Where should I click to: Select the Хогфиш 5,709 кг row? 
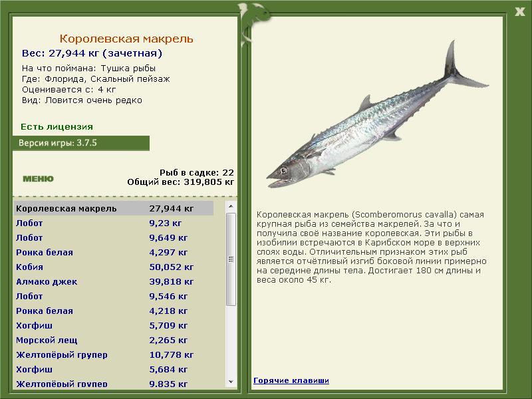tap(114, 325)
